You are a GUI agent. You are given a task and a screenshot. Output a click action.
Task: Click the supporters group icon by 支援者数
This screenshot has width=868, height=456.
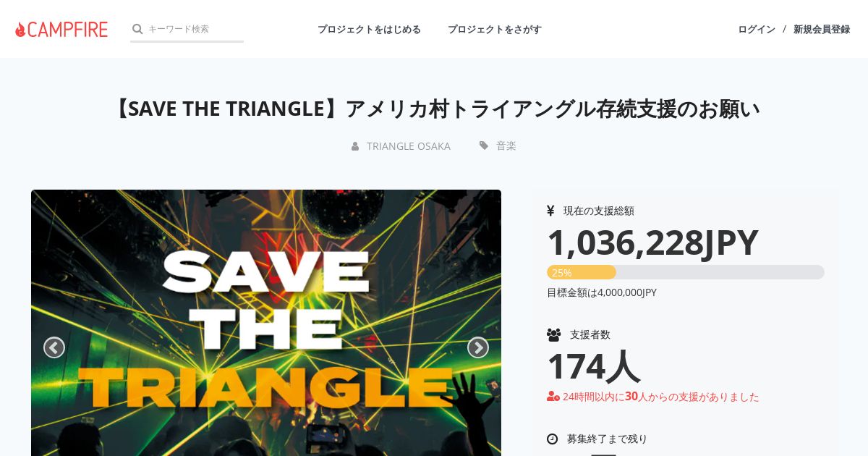(x=554, y=334)
